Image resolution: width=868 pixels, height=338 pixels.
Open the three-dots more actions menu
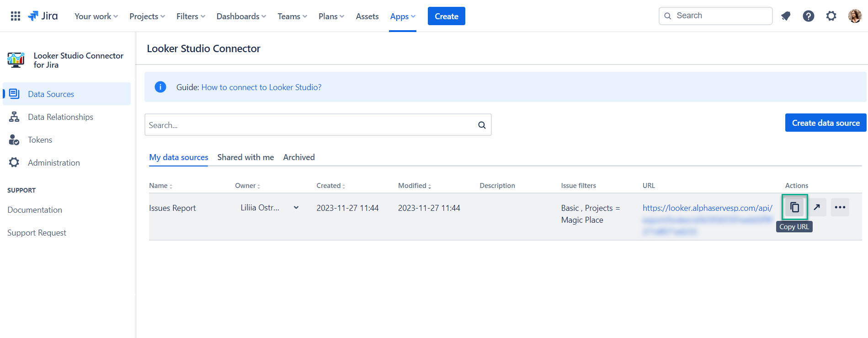point(840,207)
